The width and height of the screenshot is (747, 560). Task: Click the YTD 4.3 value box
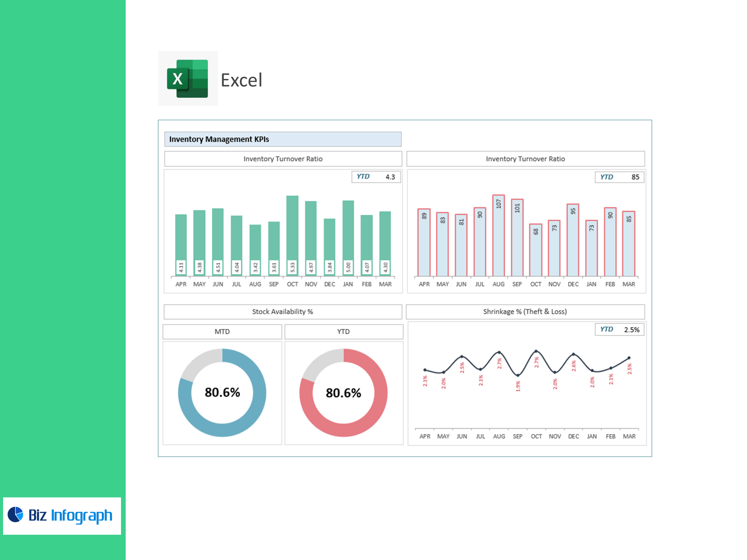point(376,177)
